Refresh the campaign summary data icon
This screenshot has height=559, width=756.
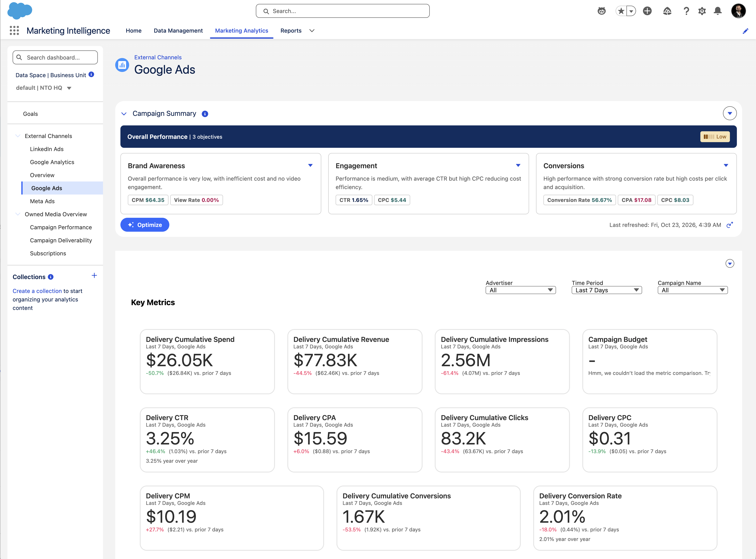[x=730, y=225]
